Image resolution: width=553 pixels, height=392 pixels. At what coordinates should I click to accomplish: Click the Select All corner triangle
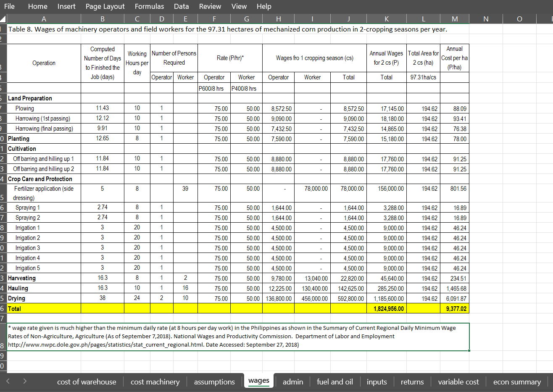(3, 19)
